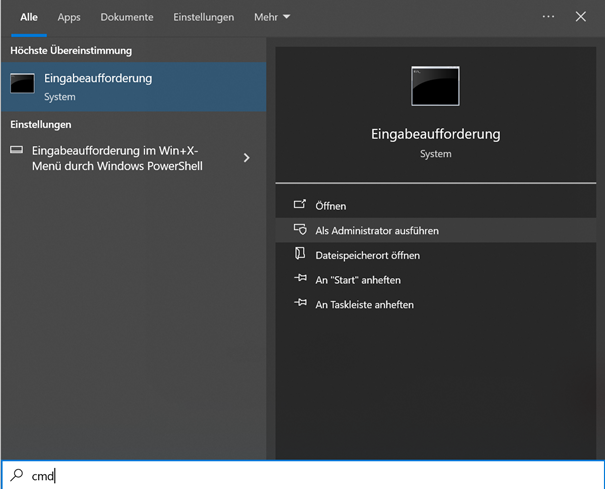Select Dateispeicherort öffnen

(436, 255)
